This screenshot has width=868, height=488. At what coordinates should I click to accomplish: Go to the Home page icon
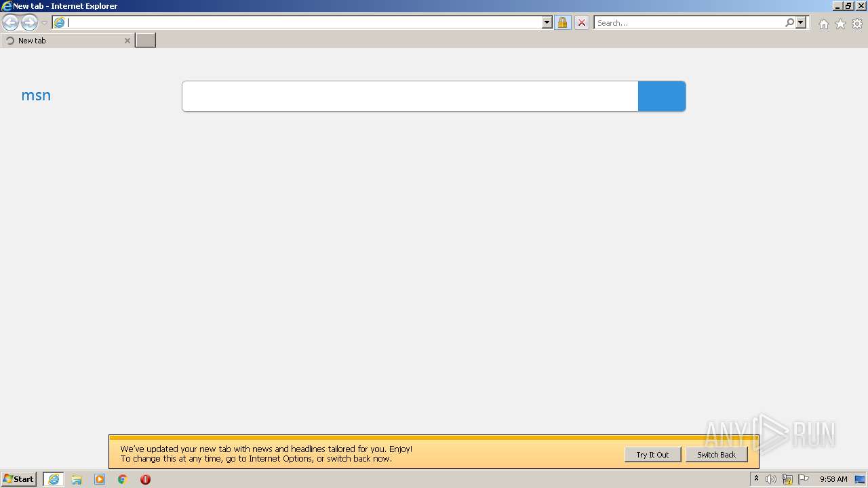tap(823, 24)
